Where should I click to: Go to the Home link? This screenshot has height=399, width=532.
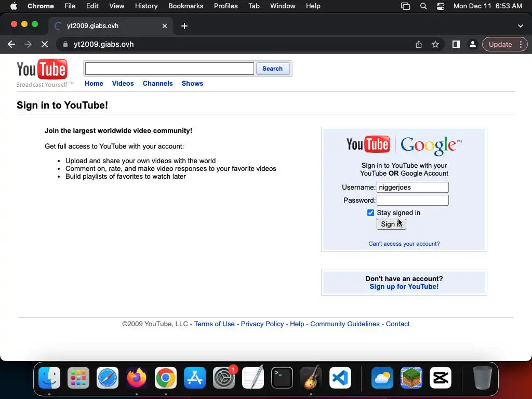[94, 84]
